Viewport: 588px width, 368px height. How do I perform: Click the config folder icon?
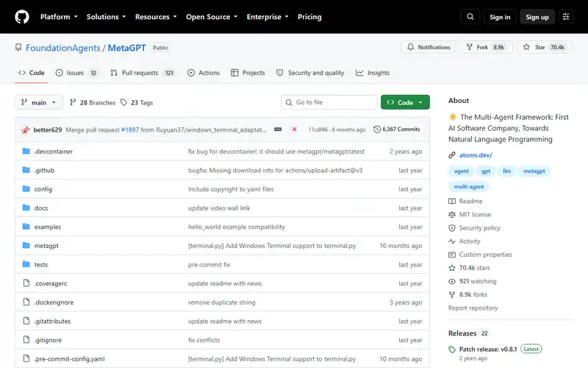(26, 188)
